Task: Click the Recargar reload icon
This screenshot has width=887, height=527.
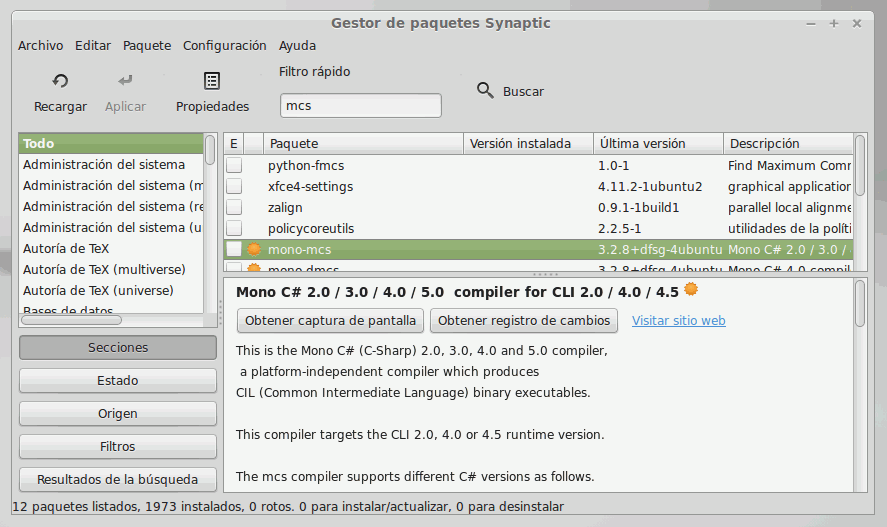Action: click(x=60, y=81)
